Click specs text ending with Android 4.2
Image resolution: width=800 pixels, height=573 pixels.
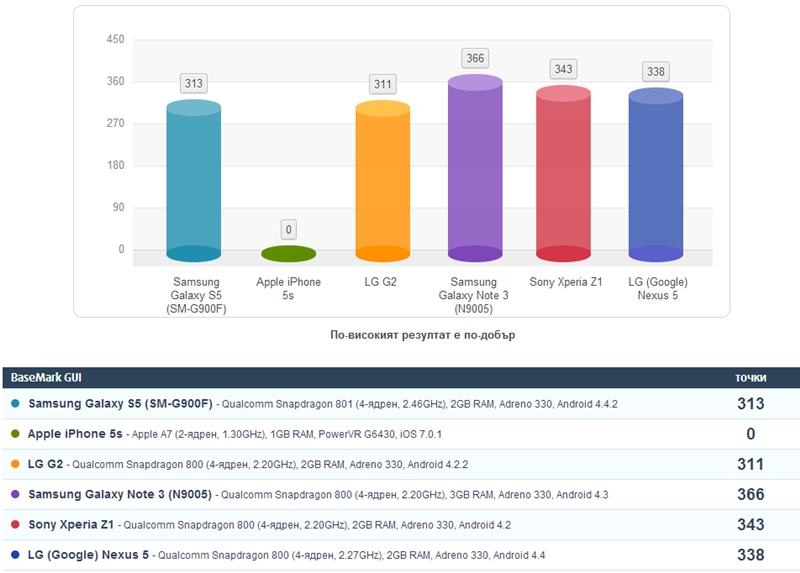tap(317, 525)
